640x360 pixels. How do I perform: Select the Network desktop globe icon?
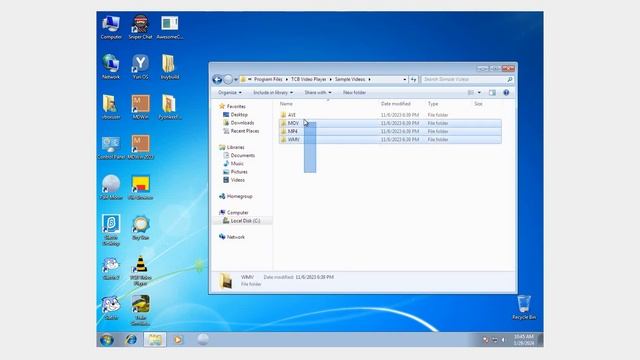point(111,63)
